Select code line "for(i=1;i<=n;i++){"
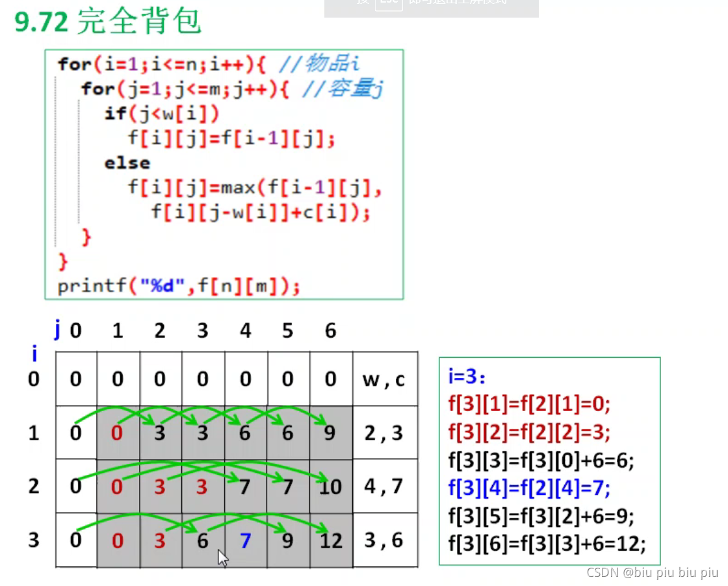Viewport: 728px width, 586px height. pyautogui.click(x=162, y=64)
